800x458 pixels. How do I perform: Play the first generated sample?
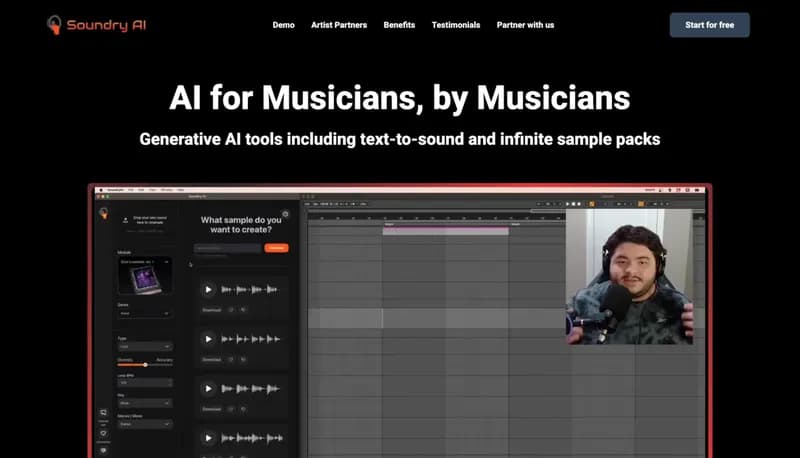coord(208,290)
